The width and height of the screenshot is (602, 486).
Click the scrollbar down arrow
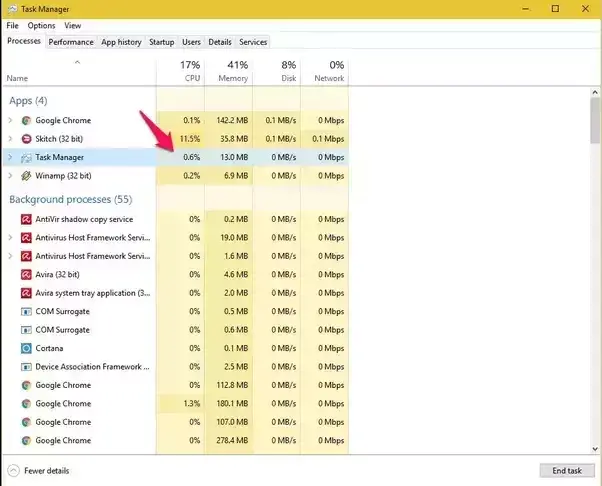pyautogui.click(x=595, y=449)
